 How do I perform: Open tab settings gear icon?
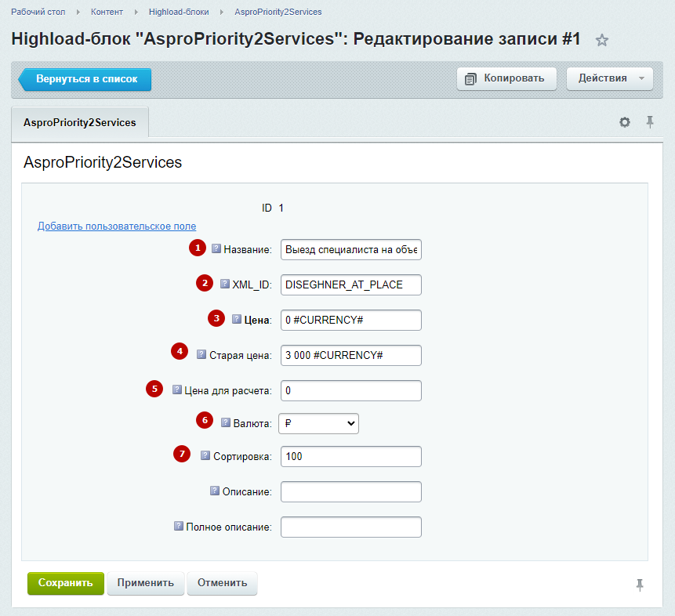625,122
